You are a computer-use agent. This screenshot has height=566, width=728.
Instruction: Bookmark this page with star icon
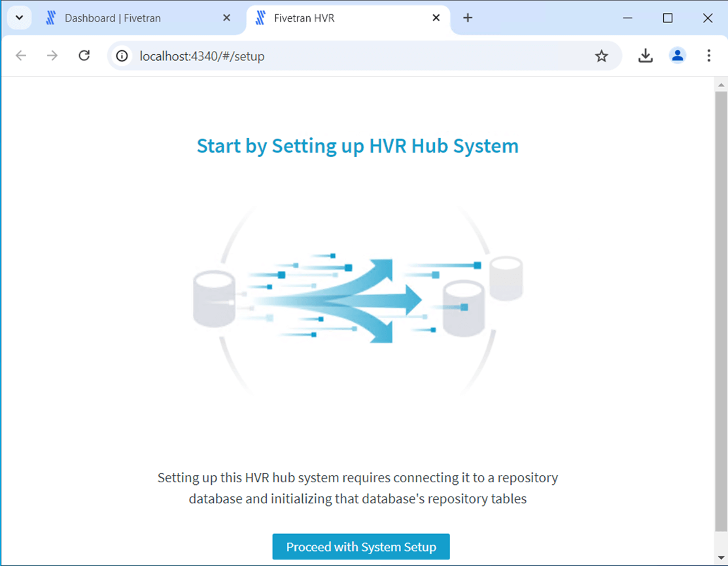click(x=601, y=56)
